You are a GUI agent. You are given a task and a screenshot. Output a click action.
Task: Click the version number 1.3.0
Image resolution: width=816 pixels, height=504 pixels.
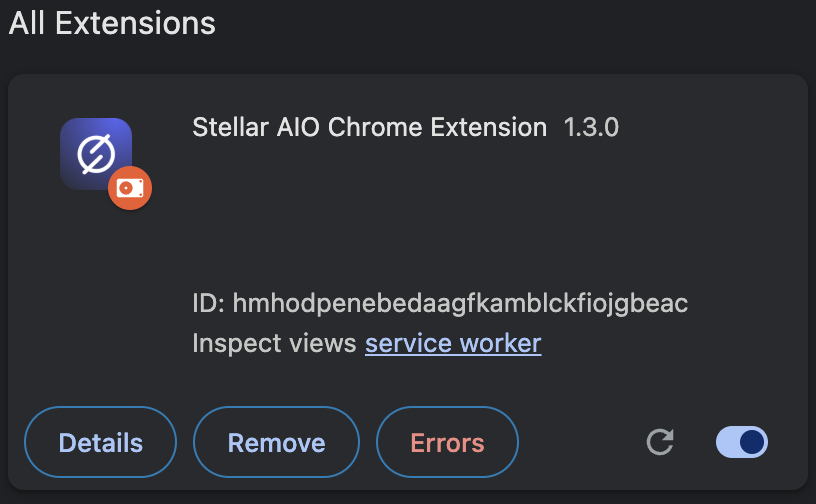(x=592, y=128)
